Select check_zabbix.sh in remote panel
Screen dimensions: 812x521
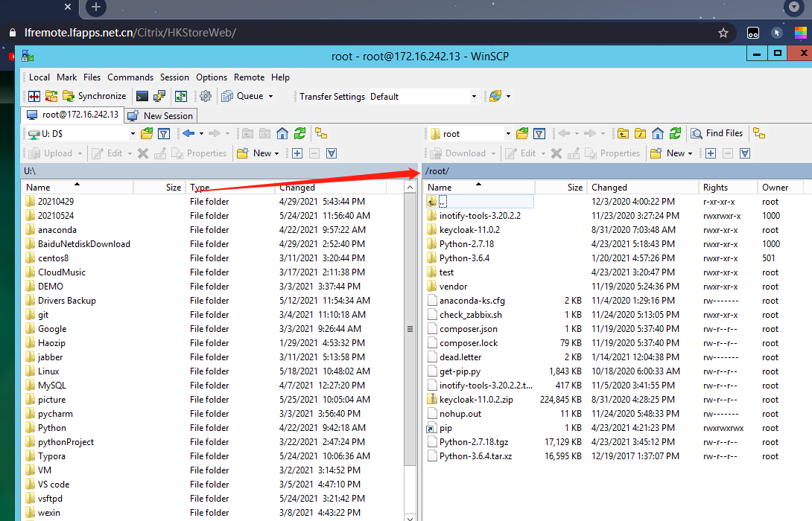tap(470, 315)
